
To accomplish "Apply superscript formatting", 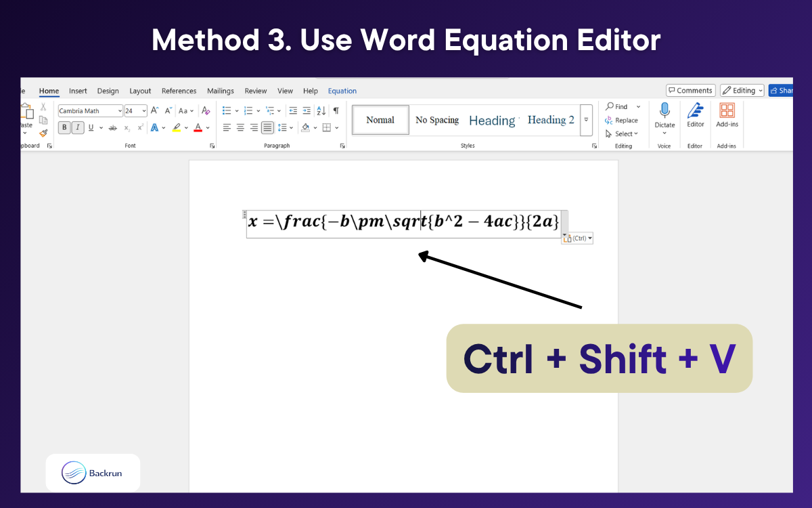I will 140,127.
